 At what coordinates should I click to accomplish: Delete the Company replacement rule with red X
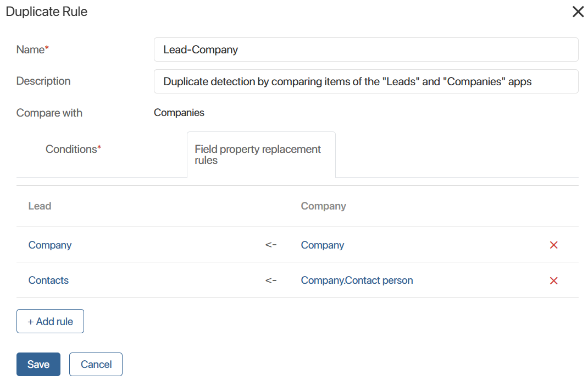pos(553,245)
